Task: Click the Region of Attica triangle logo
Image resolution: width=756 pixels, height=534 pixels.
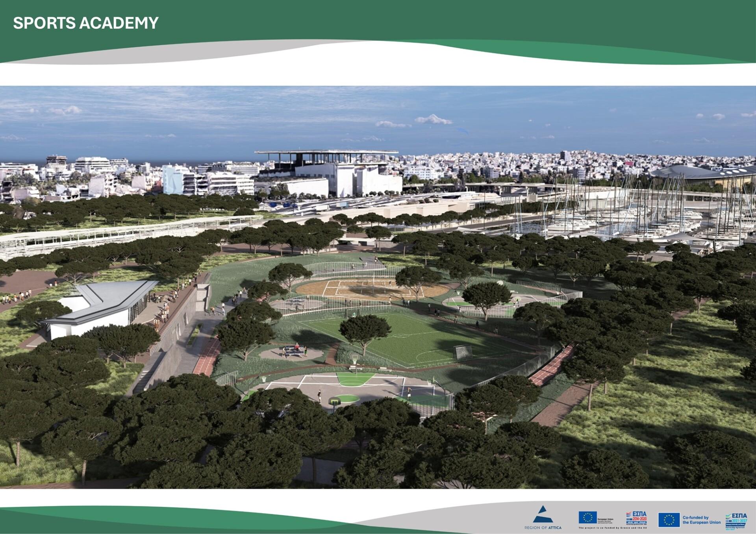Action: tap(543, 514)
